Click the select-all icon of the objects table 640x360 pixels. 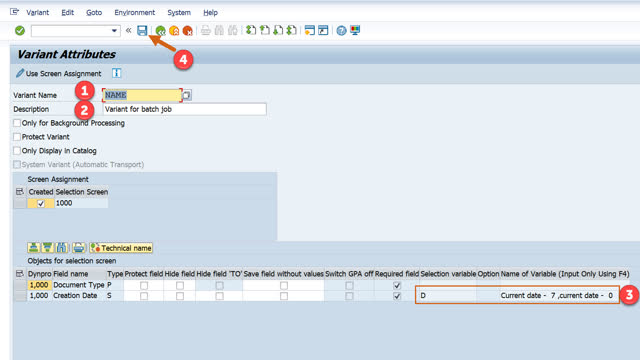[20, 274]
